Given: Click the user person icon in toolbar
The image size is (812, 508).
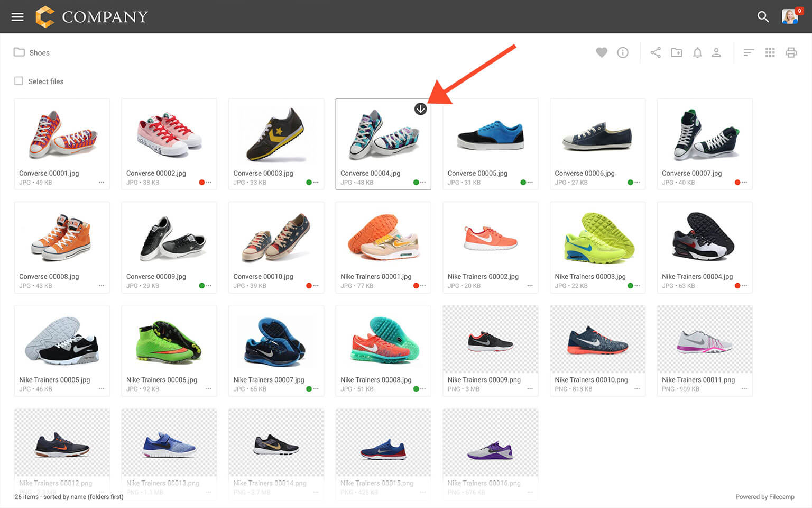Looking at the screenshot, I should coord(716,52).
